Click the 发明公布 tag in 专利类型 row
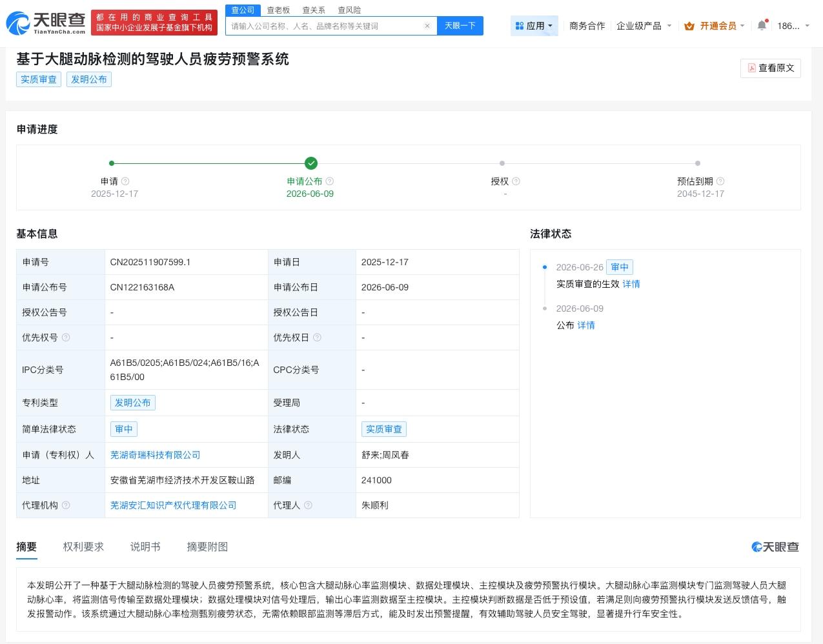The width and height of the screenshot is (823, 644). click(132, 403)
